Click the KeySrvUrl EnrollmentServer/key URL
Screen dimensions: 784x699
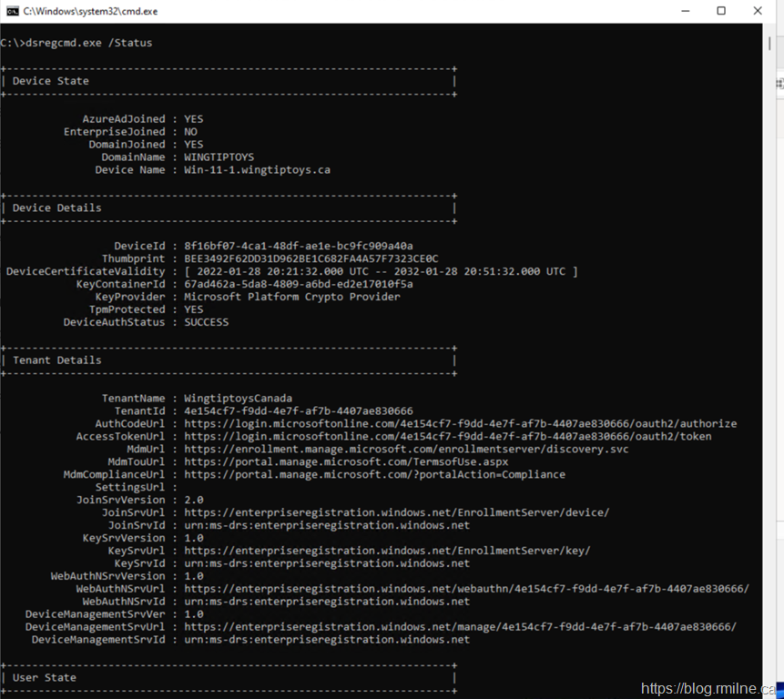[x=387, y=551]
